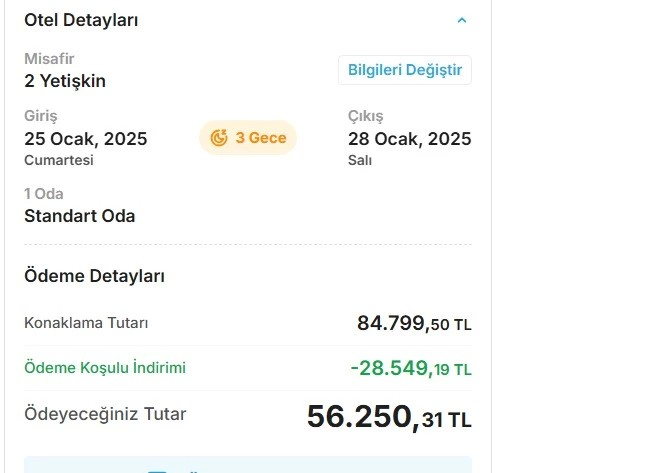Click the 1 Oda label

[x=43, y=194]
